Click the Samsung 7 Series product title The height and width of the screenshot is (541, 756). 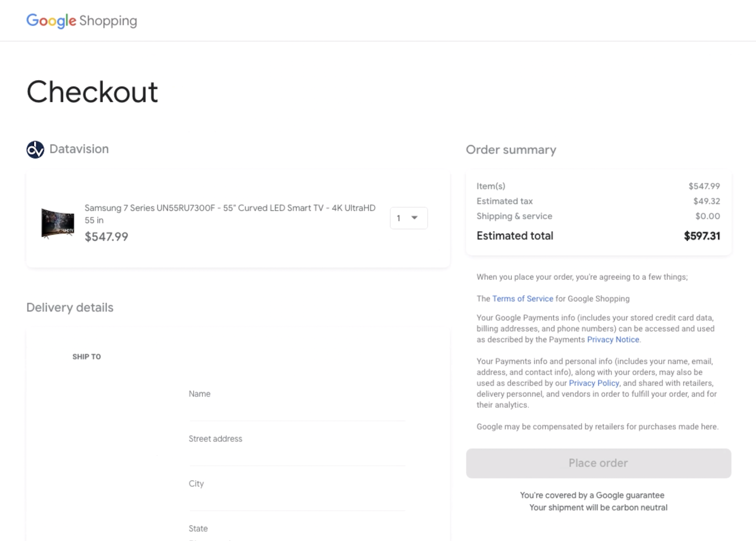tap(230, 214)
